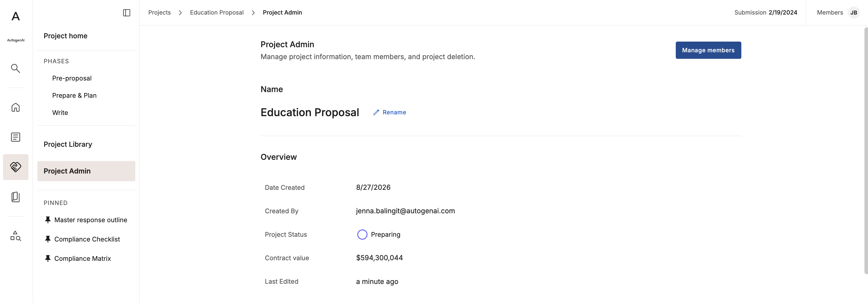This screenshot has height=303, width=868.
Task: Open the Pre-proposal phase
Action: coord(72,78)
